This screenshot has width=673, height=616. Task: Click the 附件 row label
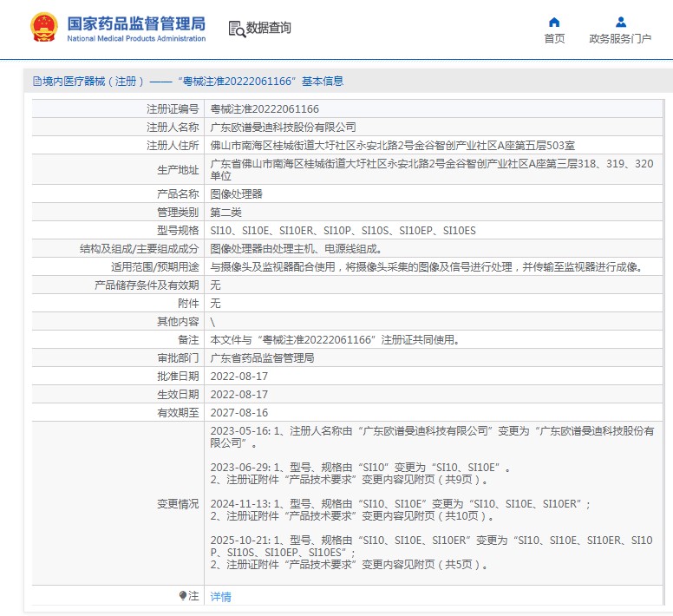pos(188,304)
